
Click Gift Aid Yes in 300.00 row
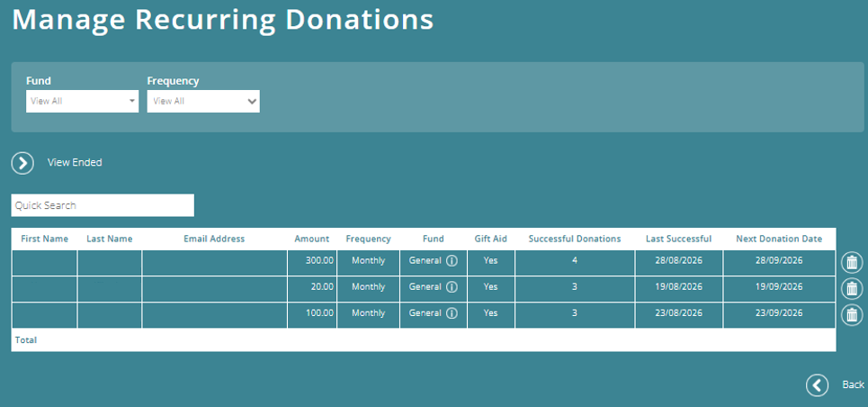[490, 260]
